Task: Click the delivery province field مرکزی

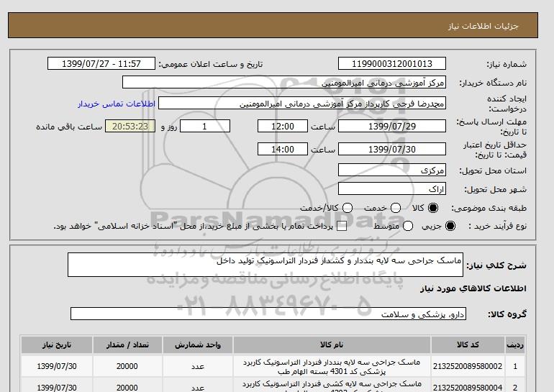Action: [x=392, y=170]
